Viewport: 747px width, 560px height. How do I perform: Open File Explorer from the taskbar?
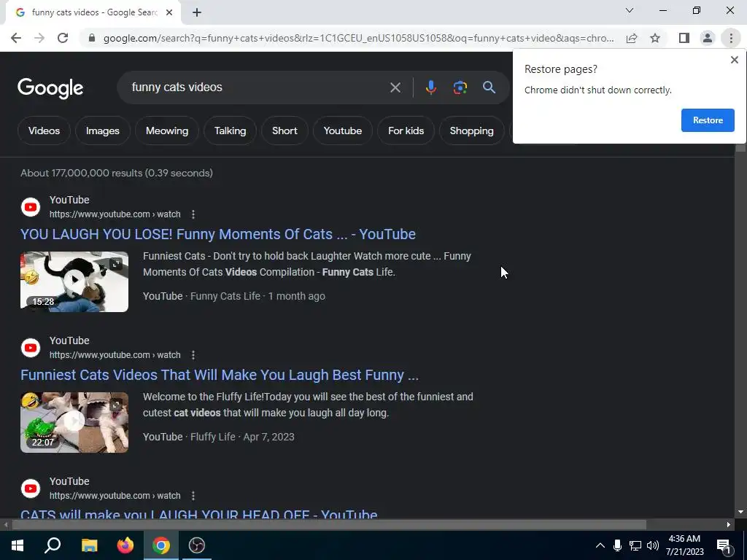(x=89, y=545)
